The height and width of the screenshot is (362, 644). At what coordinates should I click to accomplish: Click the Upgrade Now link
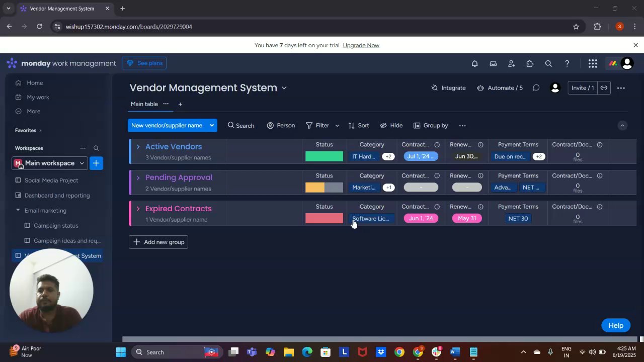(x=361, y=45)
